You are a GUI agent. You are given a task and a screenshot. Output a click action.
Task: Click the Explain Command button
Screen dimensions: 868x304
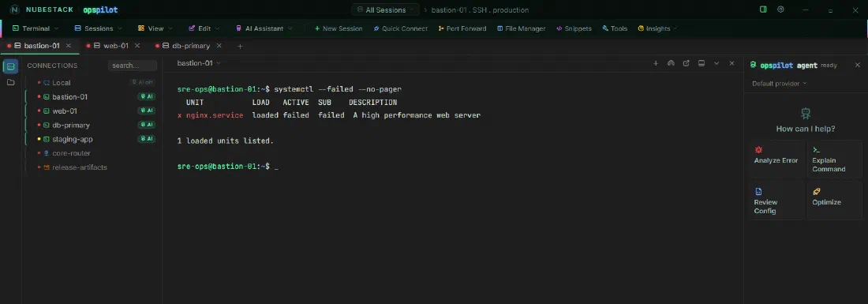pos(834,160)
